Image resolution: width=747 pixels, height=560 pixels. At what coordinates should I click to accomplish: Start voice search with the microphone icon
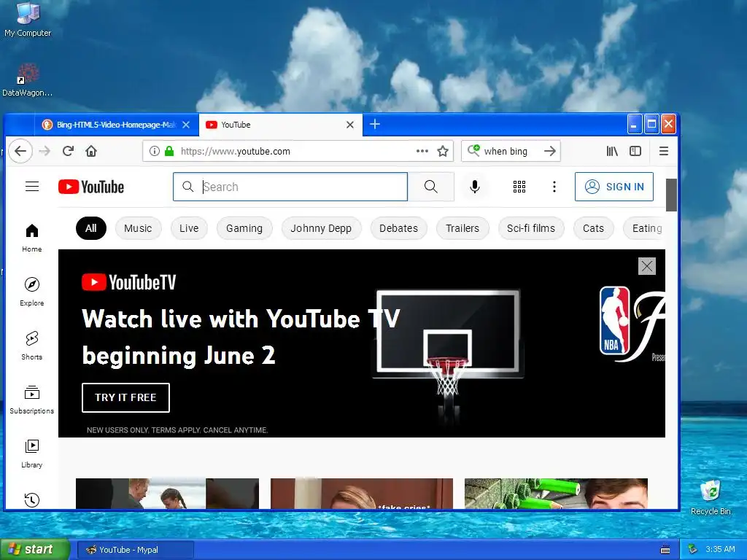click(474, 187)
